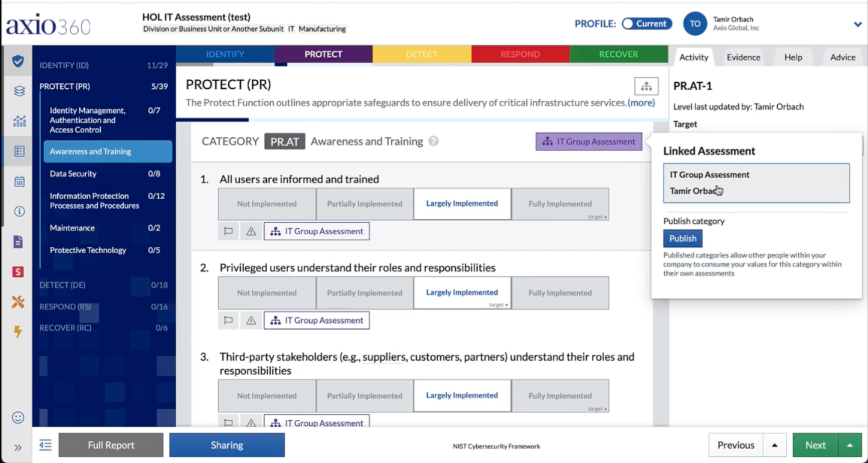The height and width of the screenshot is (463, 868).
Task: Click the info circle sidebar icon
Action: point(19,211)
